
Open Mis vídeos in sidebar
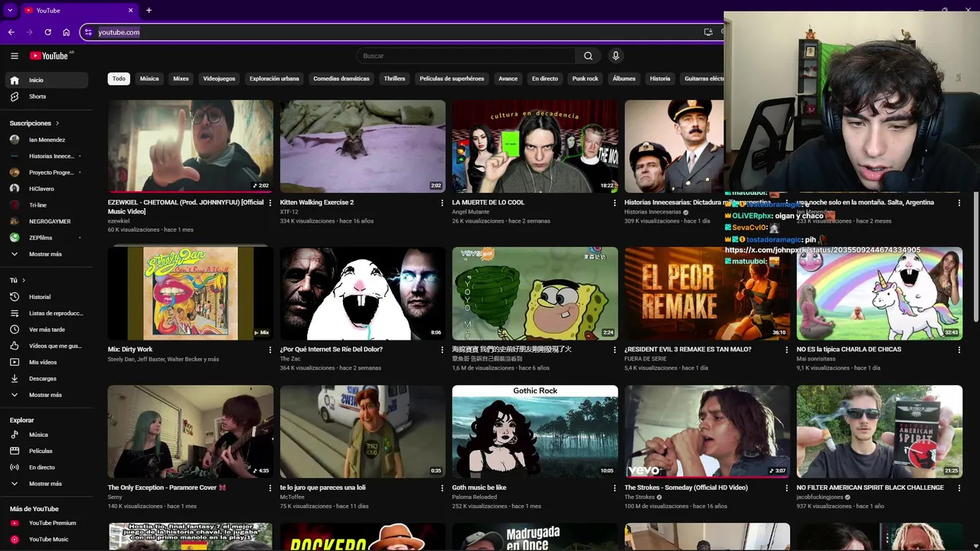coord(47,362)
